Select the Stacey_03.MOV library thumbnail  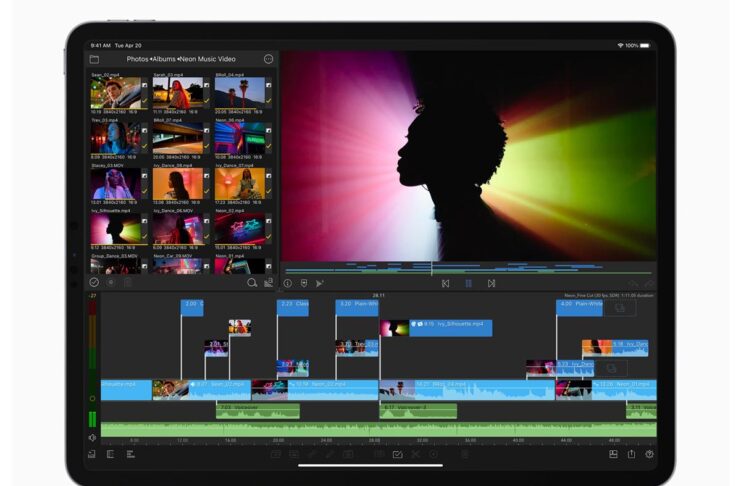pos(116,183)
